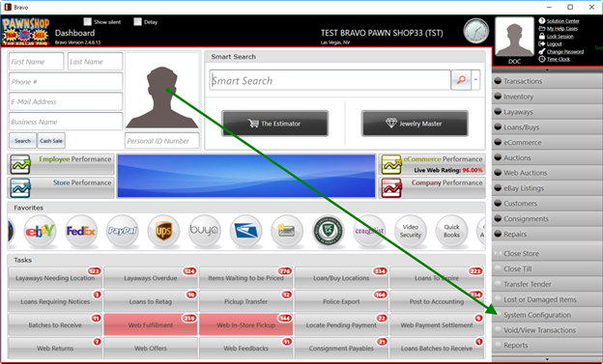The height and width of the screenshot is (364, 603).
Task: Focus the Smart Search field
Action: click(x=330, y=80)
